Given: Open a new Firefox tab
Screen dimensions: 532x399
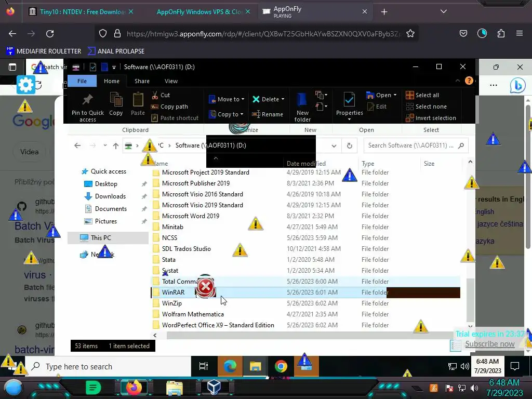Looking at the screenshot, I should click(x=384, y=12).
